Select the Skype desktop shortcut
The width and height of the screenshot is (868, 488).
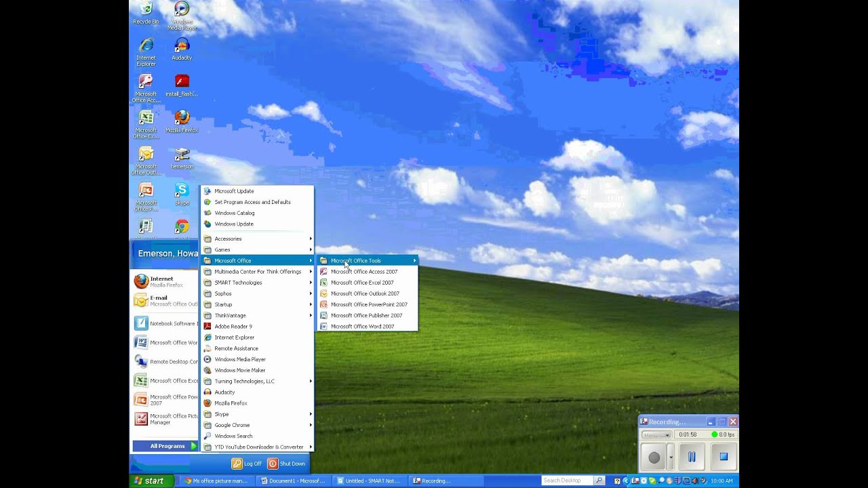pyautogui.click(x=182, y=194)
